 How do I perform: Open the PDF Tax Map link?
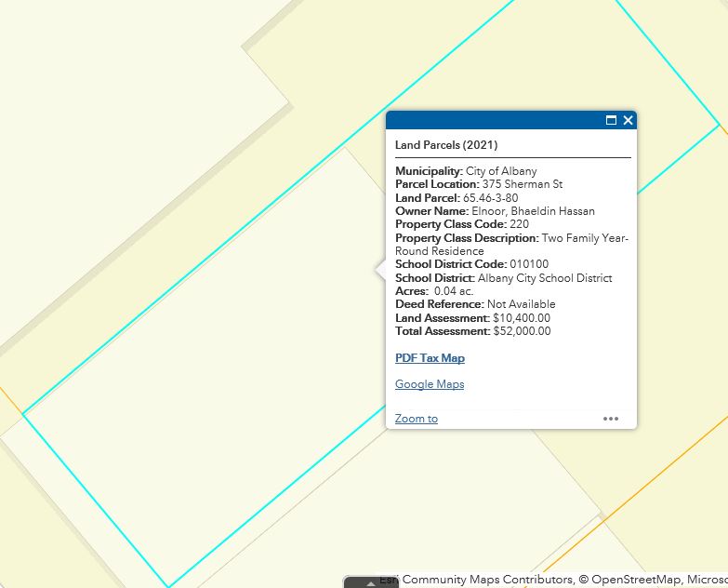tap(430, 358)
